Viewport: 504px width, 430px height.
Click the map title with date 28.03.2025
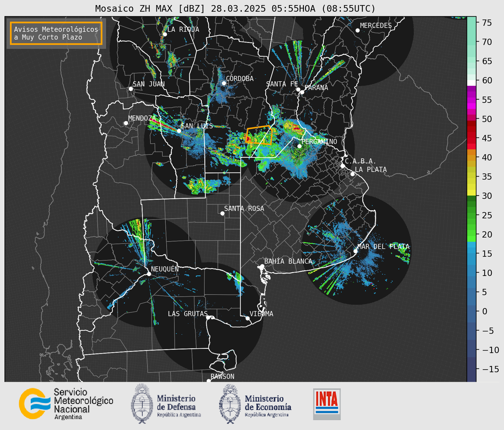[x=235, y=9]
